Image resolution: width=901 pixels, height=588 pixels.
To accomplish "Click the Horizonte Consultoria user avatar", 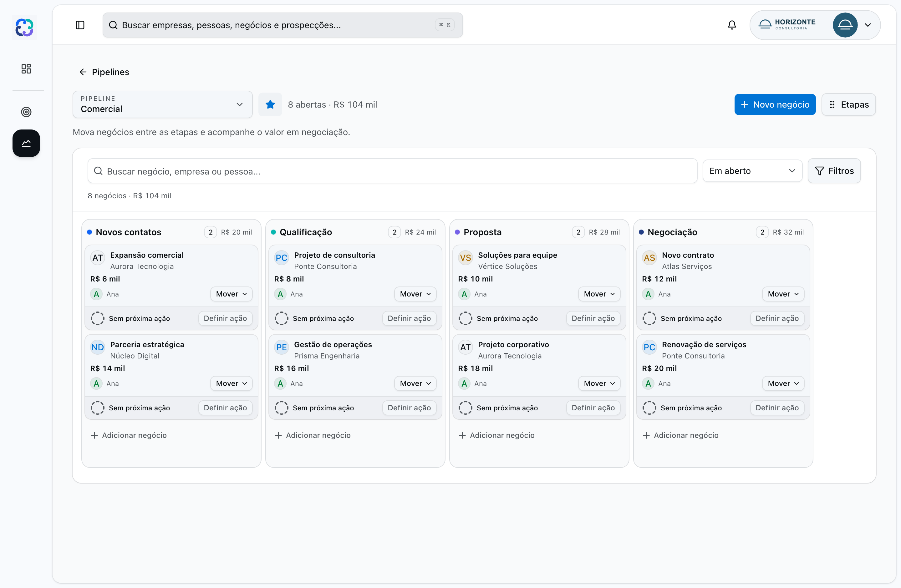I will pos(845,25).
